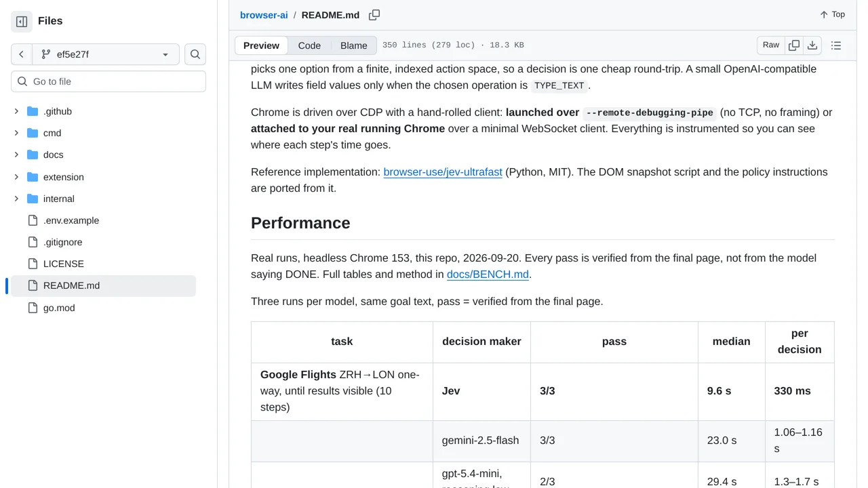Screen dimensions: 868x488
Task: Open the internal folder
Action: (x=59, y=199)
